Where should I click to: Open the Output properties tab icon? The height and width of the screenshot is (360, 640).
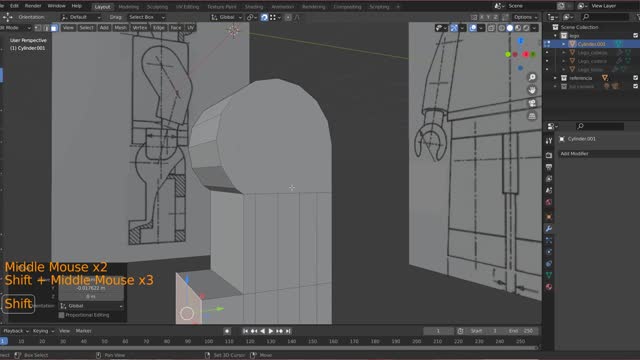(x=549, y=167)
